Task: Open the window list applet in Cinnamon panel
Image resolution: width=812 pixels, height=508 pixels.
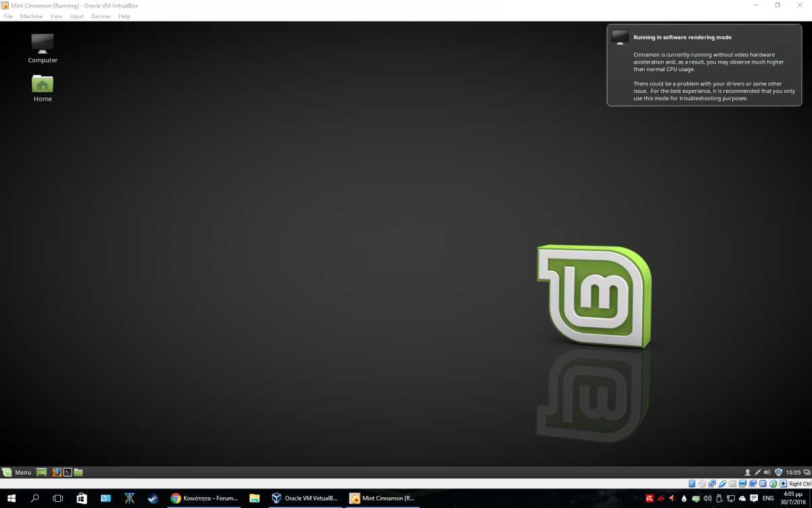Action: tap(807, 472)
